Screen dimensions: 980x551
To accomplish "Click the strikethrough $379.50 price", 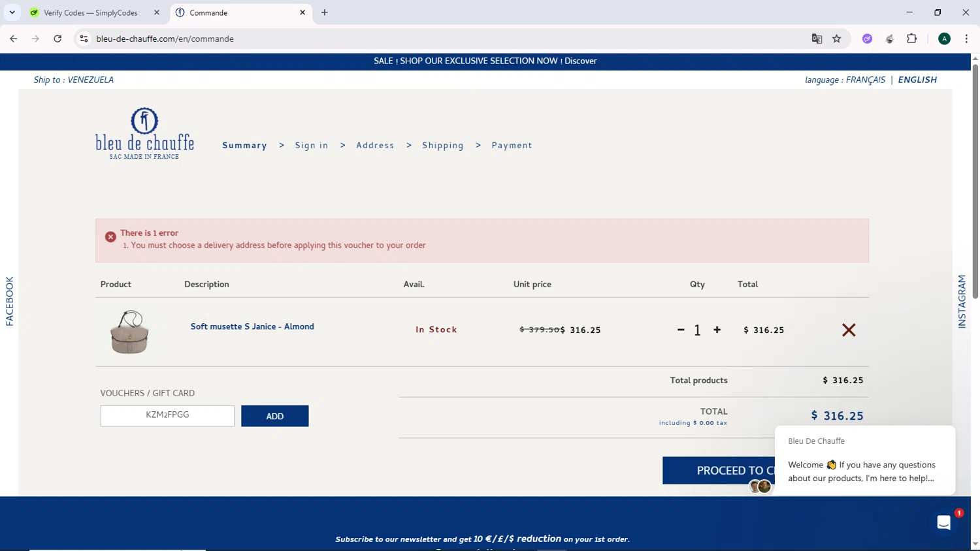I will click(540, 330).
